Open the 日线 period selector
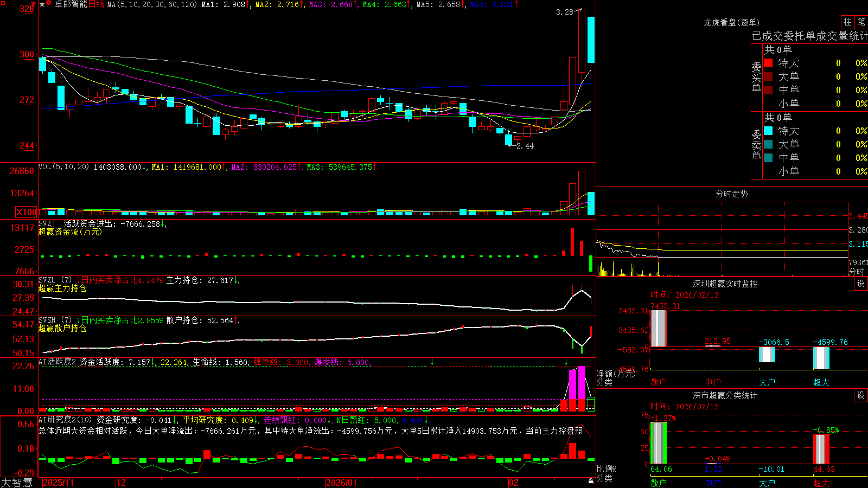This screenshot has height=488, width=868. [x=96, y=4]
